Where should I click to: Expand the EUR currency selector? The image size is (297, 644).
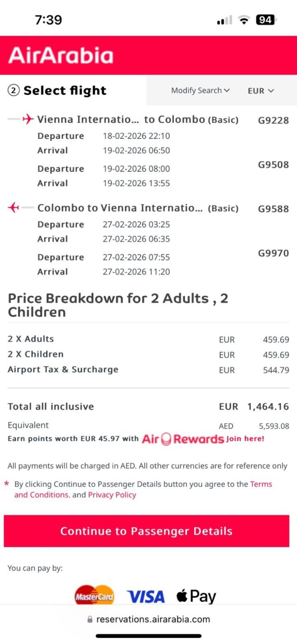261,91
